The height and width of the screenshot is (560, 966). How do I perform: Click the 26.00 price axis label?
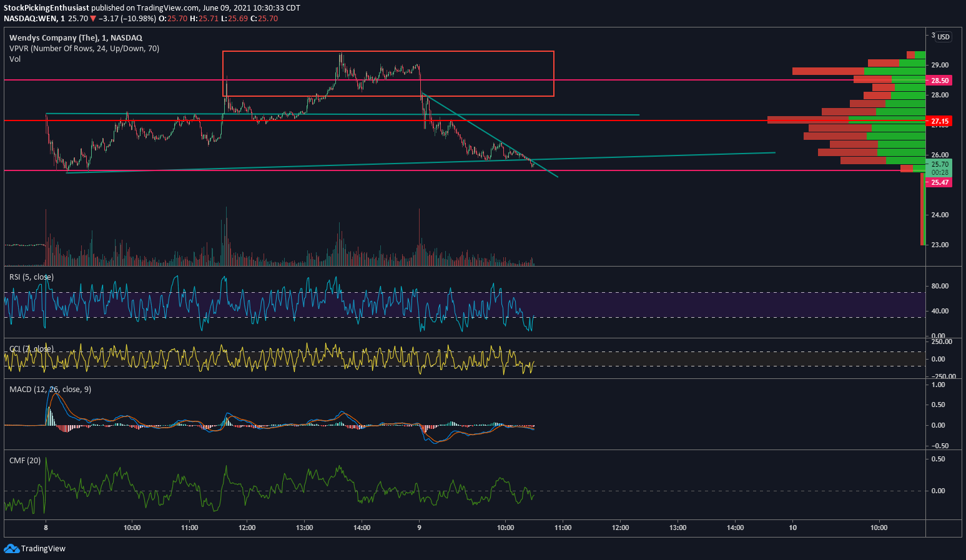(940, 155)
